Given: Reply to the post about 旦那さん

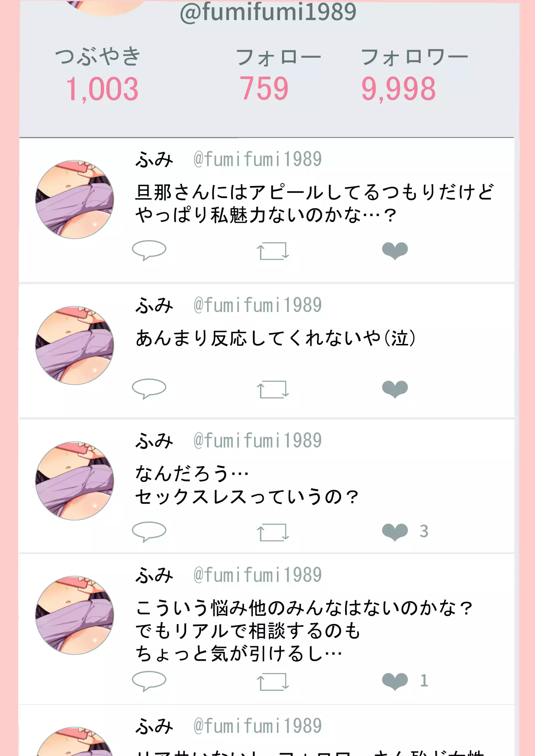Looking at the screenshot, I should pos(149,250).
